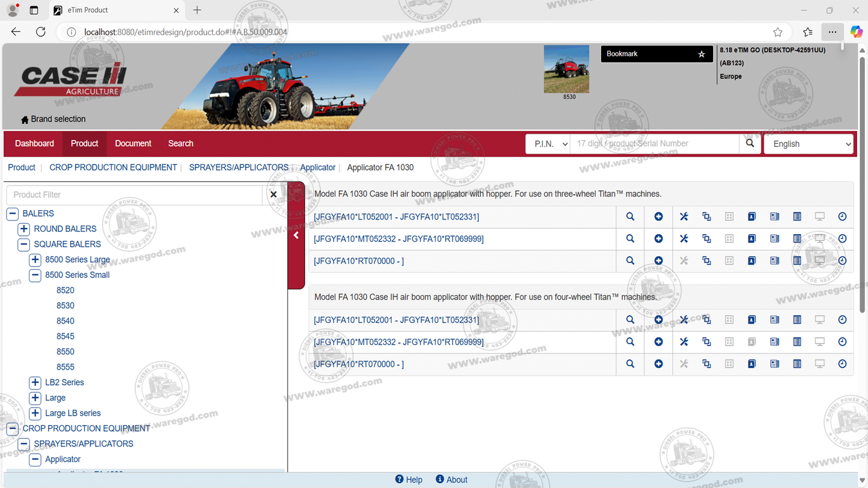The height and width of the screenshot is (488, 868).
Task: Collapse the SQUARE BALERS tree node
Action: click(23, 244)
